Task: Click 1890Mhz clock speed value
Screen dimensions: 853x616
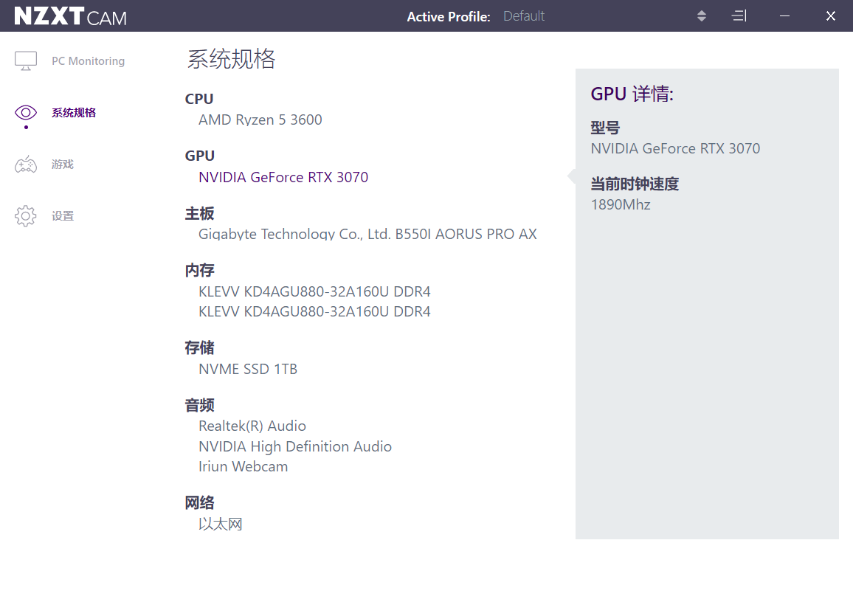Action: [621, 205]
